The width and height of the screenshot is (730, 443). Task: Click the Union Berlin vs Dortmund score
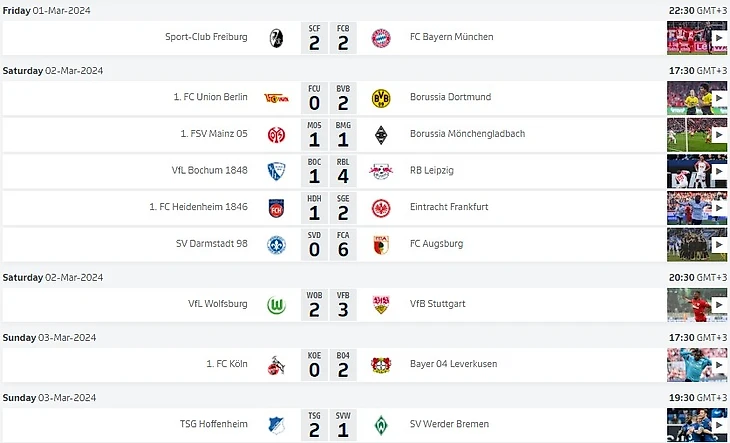328,98
